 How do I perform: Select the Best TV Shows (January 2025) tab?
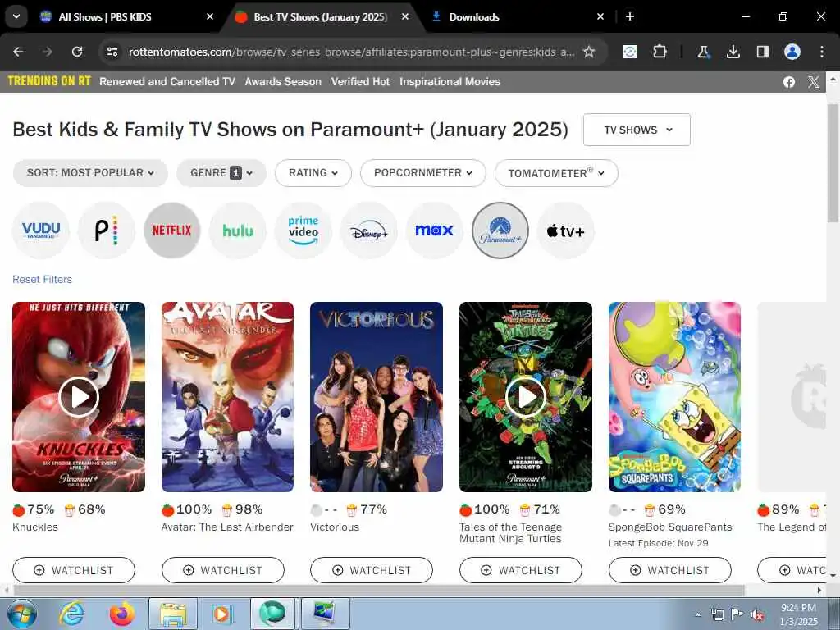coord(321,16)
